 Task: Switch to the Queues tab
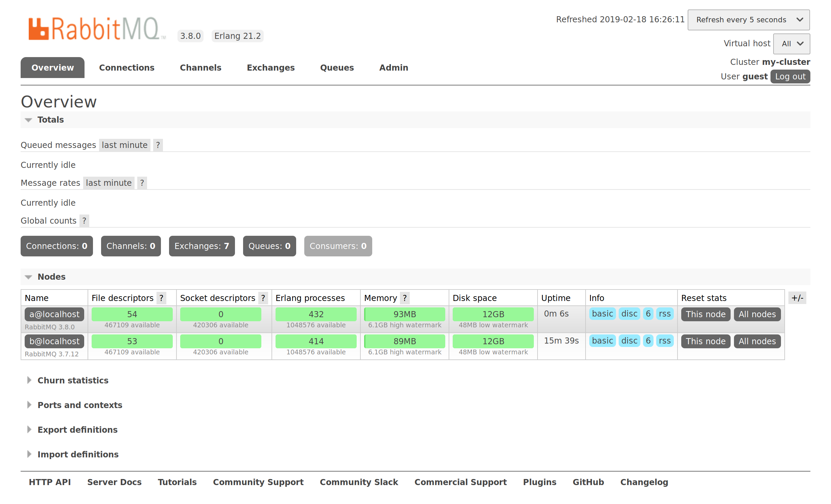coord(337,68)
